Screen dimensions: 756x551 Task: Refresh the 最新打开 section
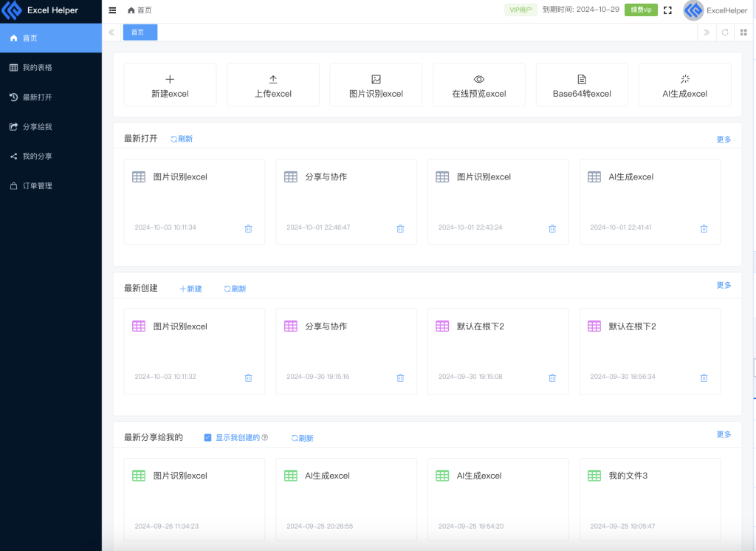coord(182,139)
